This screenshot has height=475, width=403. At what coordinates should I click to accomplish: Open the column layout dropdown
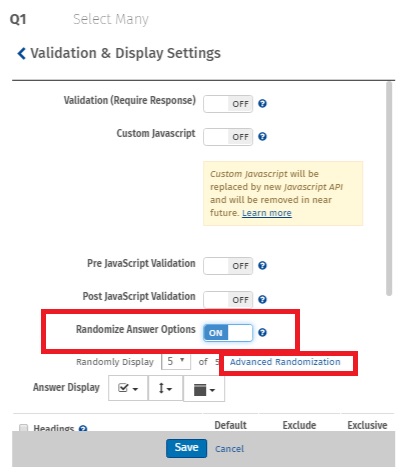204,389
